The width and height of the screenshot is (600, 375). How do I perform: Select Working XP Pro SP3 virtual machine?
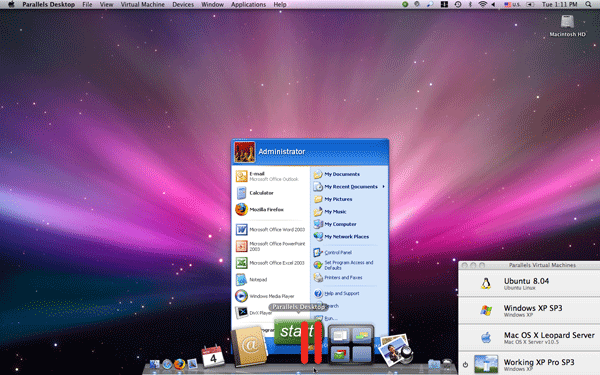click(x=529, y=364)
